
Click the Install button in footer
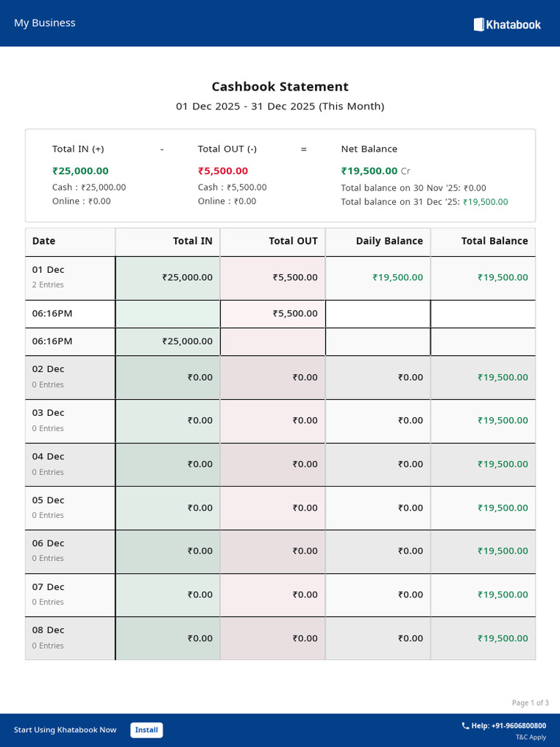tap(147, 729)
